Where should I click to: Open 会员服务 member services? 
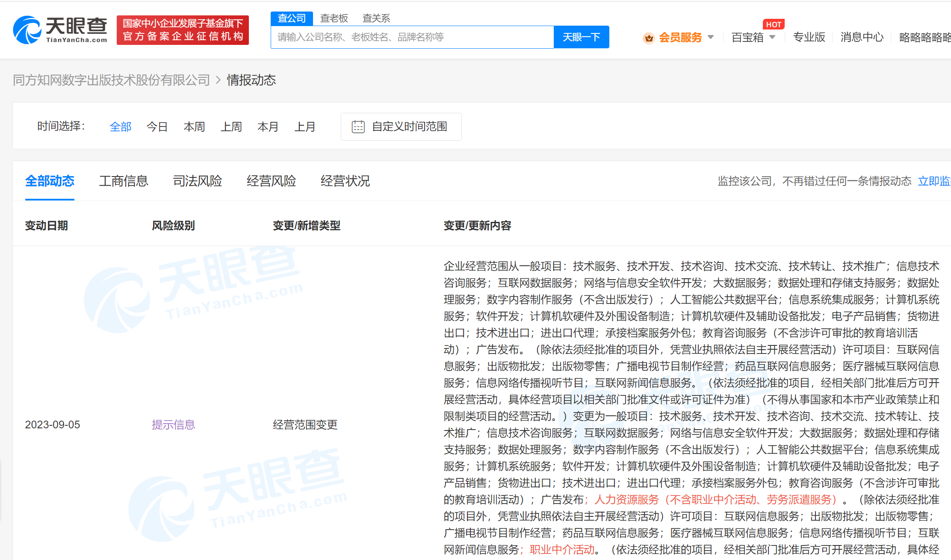(x=680, y=38)
